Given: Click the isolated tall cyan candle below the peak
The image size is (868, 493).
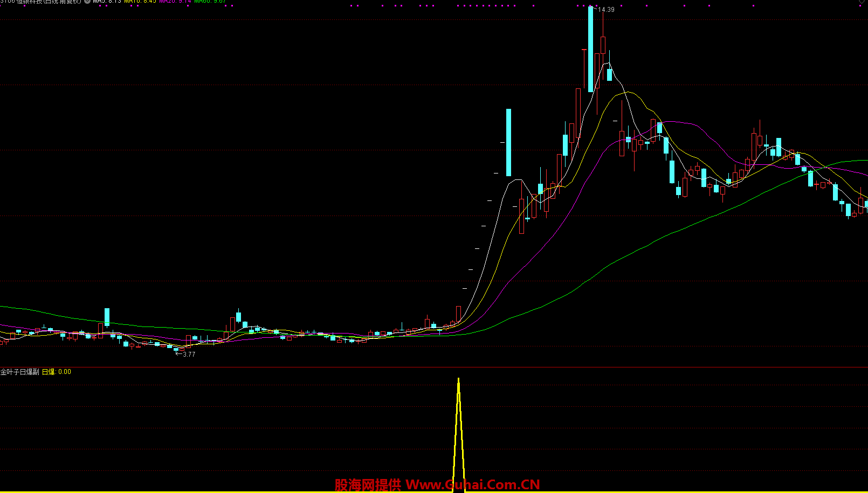Looking at the screenshot, I should pos(508,143).
